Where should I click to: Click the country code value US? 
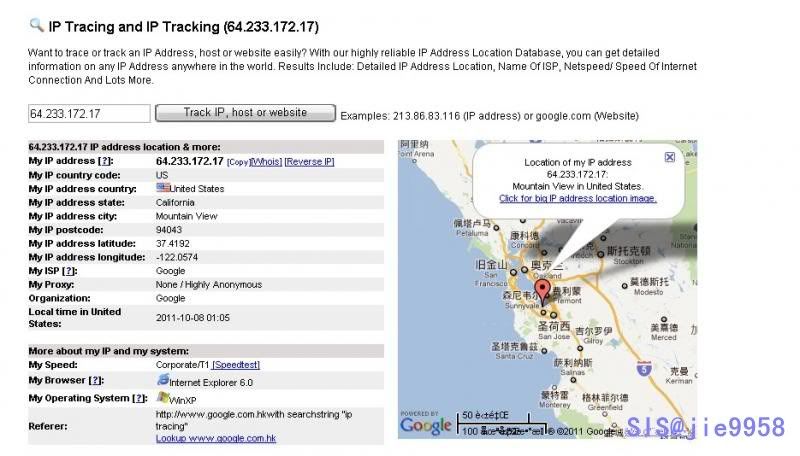(162, 175)
